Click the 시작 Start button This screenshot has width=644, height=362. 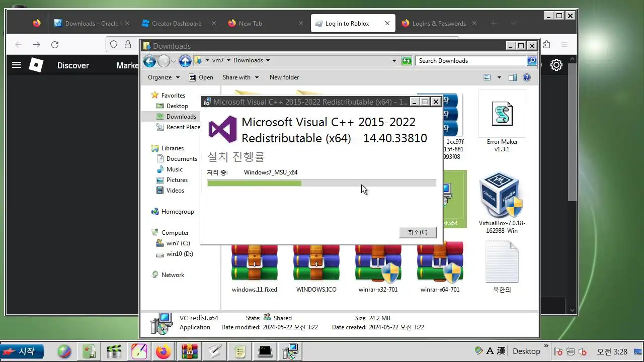[22, 351]
